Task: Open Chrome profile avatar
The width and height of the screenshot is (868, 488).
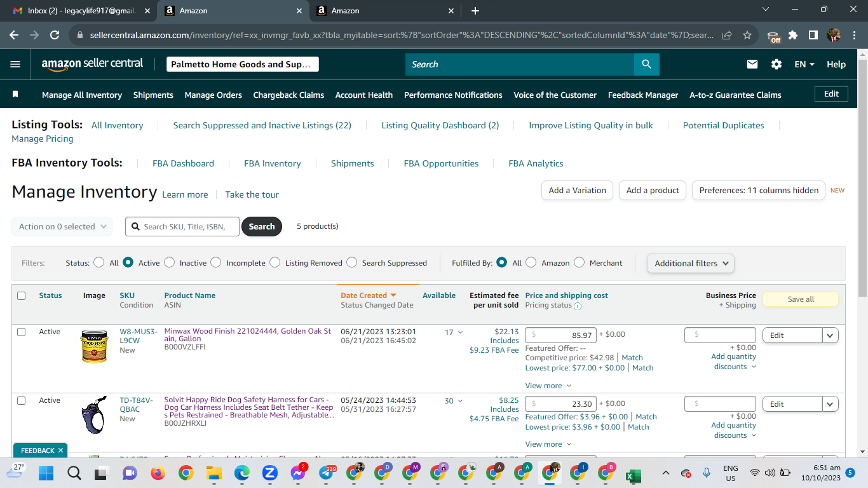Action: 834,36
